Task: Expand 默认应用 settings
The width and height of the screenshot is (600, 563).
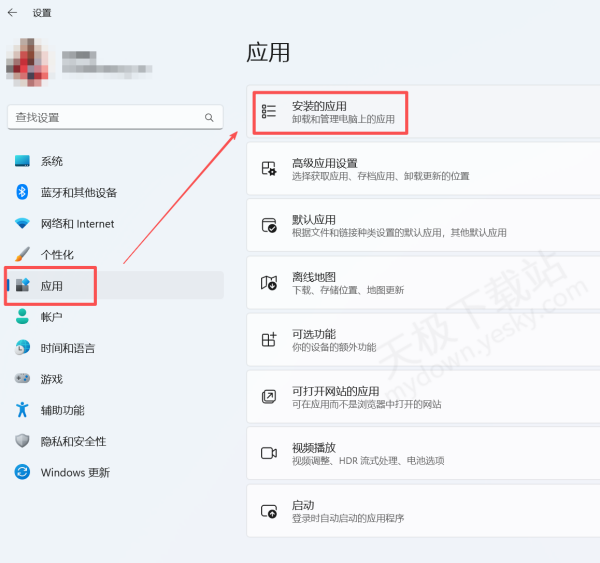Action: (x=420, y=226)
